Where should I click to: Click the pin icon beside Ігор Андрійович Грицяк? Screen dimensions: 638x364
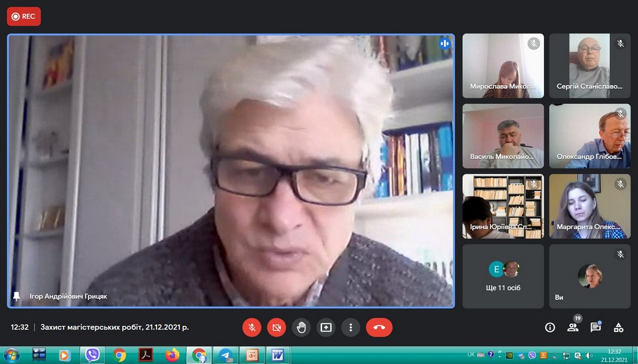pos(17,296)
